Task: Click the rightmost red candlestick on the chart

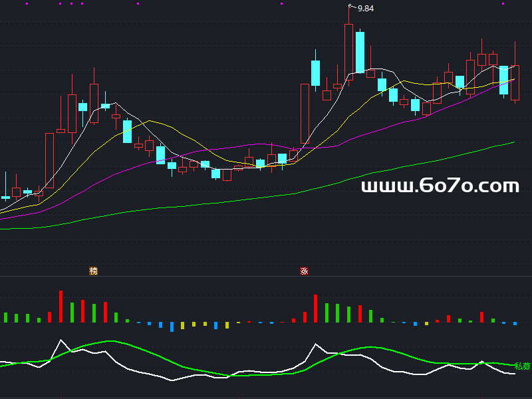Action: coord(515,82)
